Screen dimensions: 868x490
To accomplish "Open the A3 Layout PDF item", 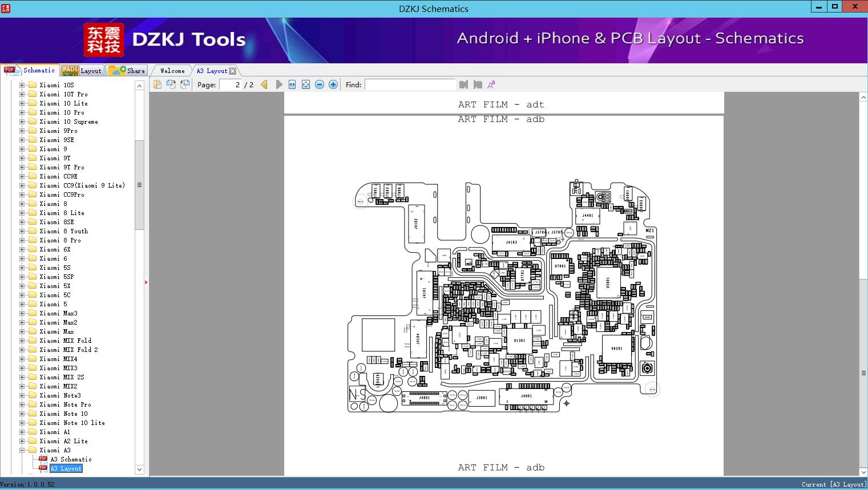I will pos(66,468).
